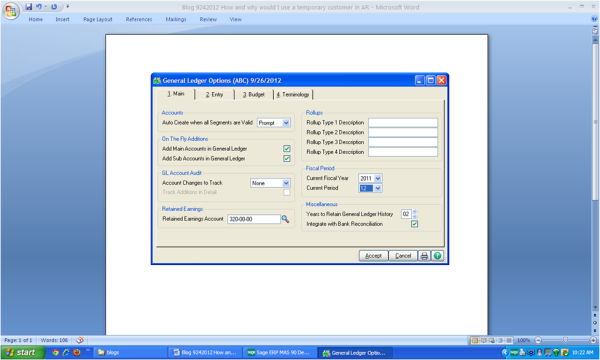Open Current Period dropdown
The image size is (600, 360).
tap(378, 188)
